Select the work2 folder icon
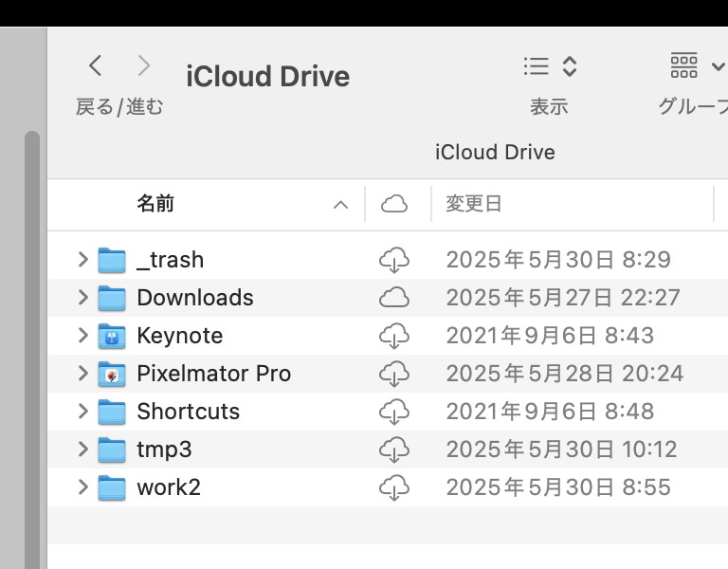 point(112,488)
